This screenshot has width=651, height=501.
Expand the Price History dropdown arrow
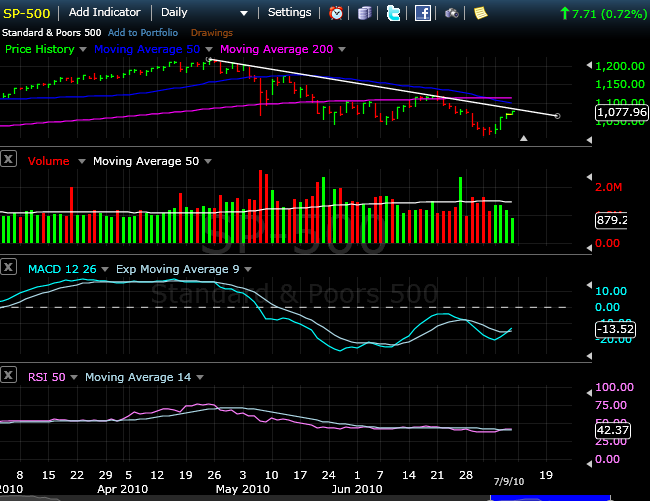(83, 49)
